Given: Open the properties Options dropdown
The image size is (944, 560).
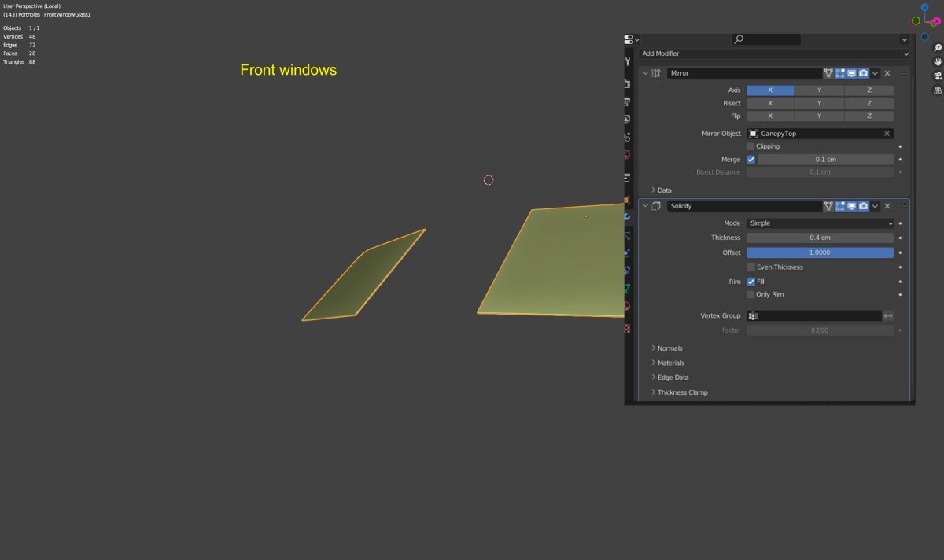Looking at the screenshot, I should [905, 39].
